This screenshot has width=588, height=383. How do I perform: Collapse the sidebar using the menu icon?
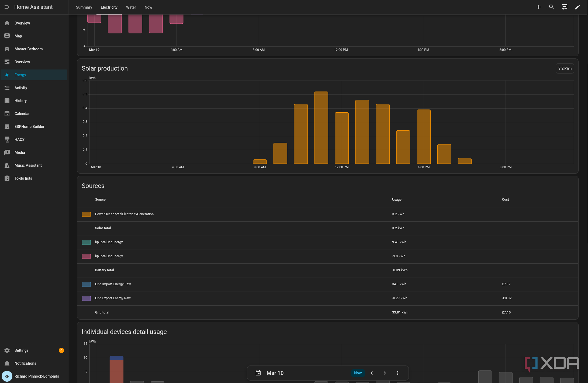7,7
